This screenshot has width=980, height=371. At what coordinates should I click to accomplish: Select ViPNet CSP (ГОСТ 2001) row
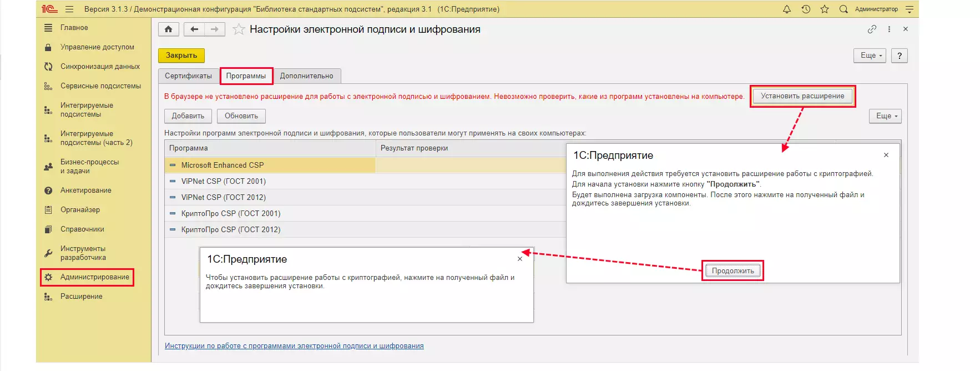[365, 182]
